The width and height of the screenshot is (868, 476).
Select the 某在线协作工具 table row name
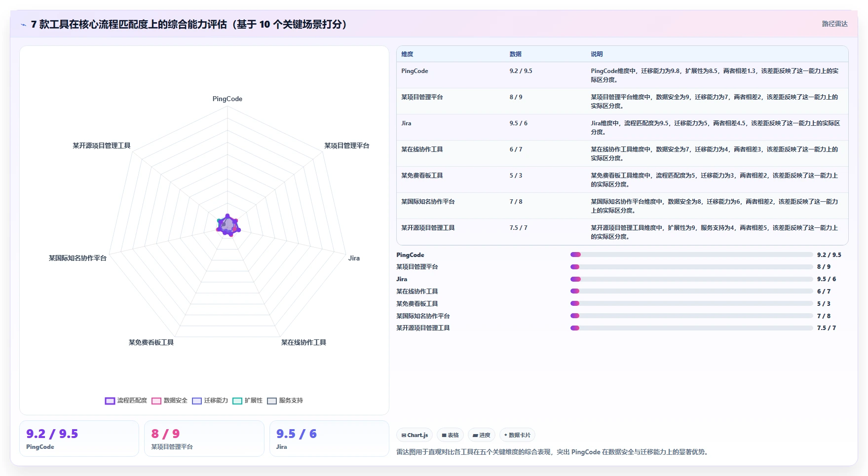pos(422,149)
